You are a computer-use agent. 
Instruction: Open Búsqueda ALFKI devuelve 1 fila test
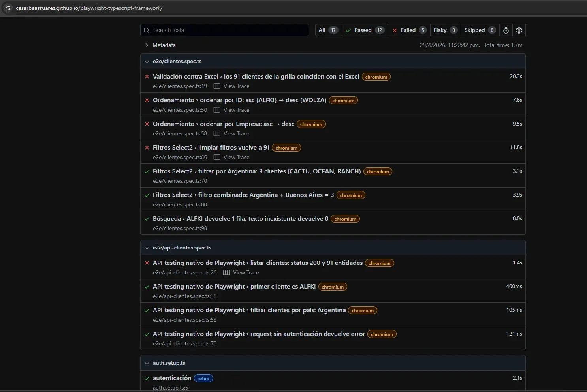[x=241, y=219]
